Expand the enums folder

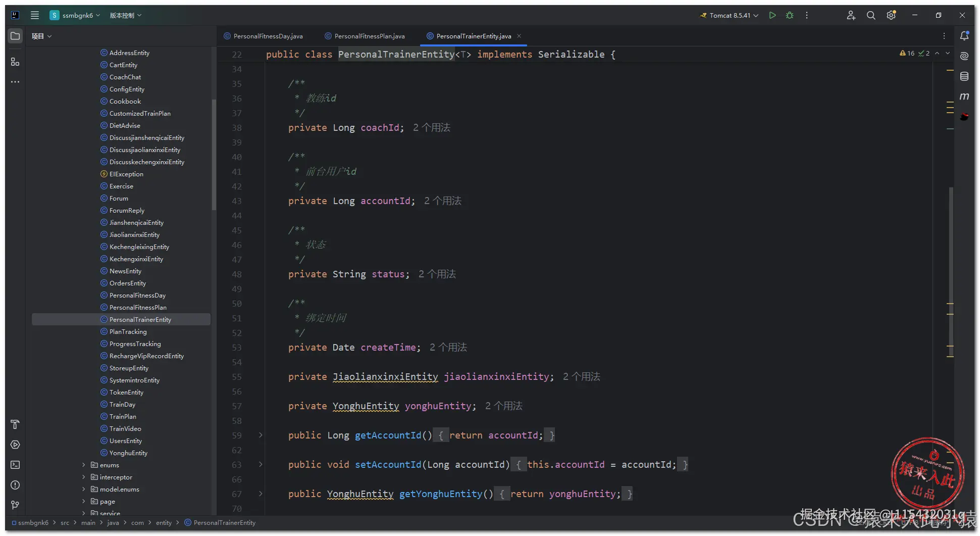point(84,465)
